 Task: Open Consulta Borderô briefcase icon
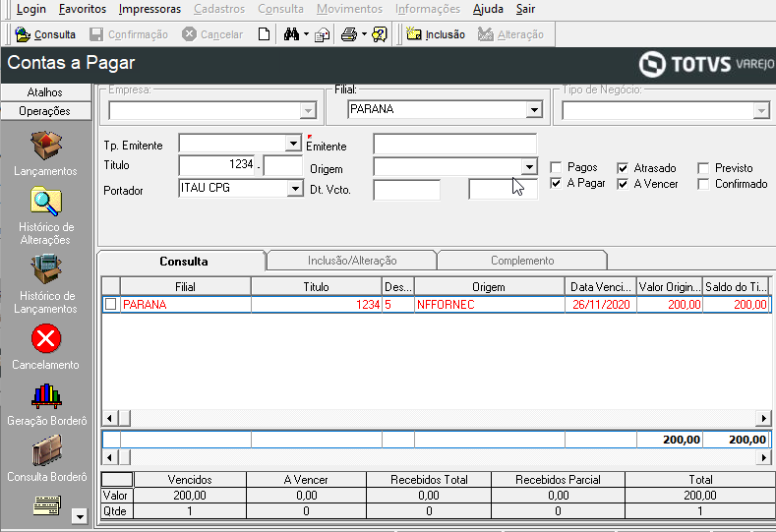(x=46, y=450)
